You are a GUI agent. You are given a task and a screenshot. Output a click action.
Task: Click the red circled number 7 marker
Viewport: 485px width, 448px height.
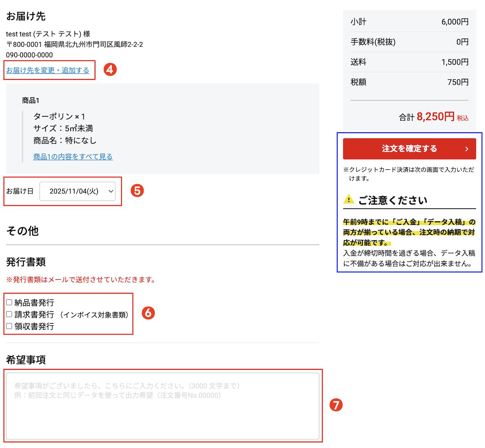click(x=336, y=405)
